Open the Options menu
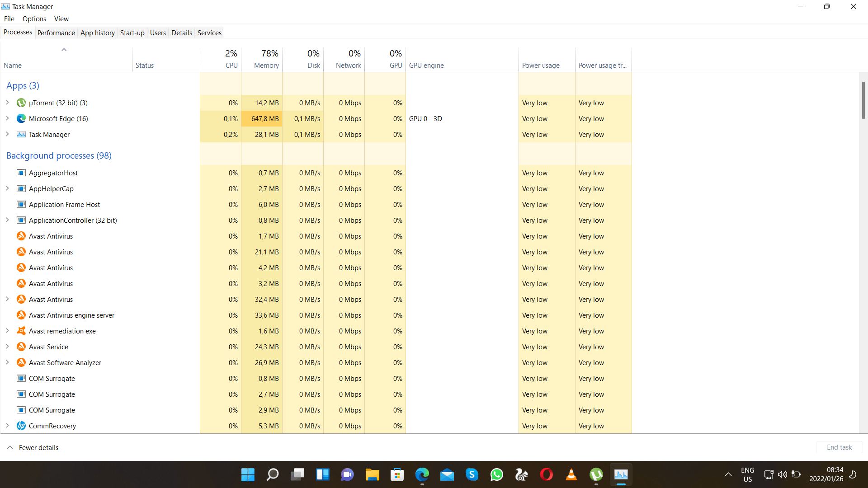Screen dimensions: 868x488 34,19
